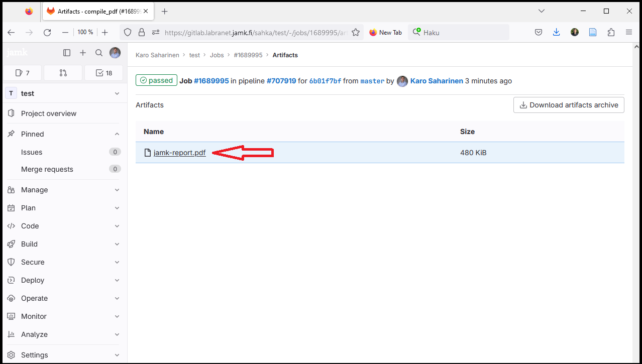Click the Haku search input field
Viewport: 642px width, 364px height.
[x=462, y=32]
